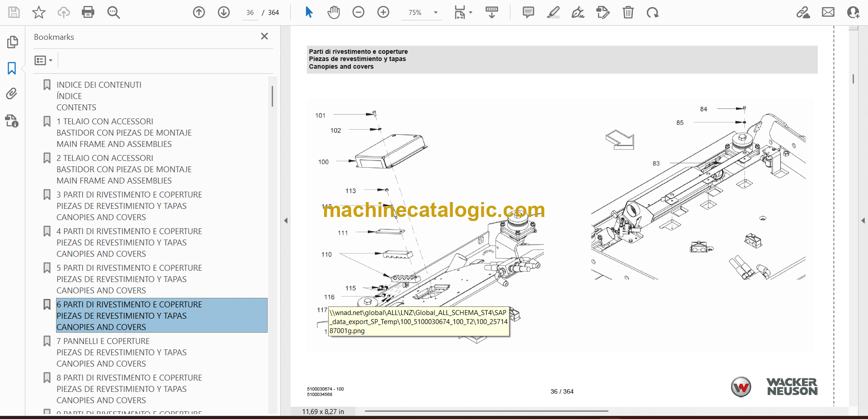Open the 75% zoom level dropdown

pos(436,13)
